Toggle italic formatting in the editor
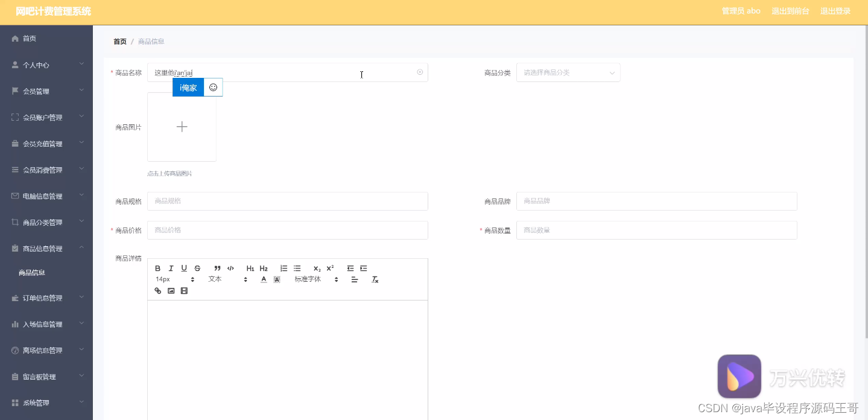 click(x=171, y=269)
